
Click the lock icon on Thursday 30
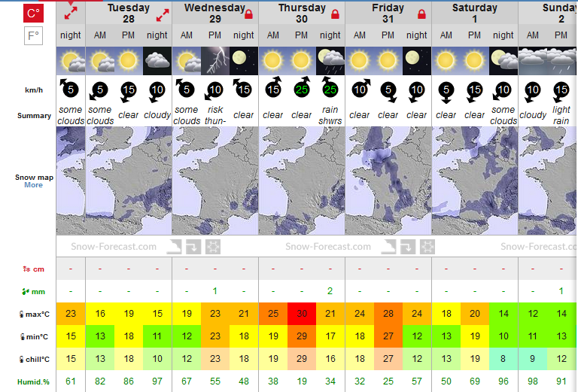tap(335, 14)
